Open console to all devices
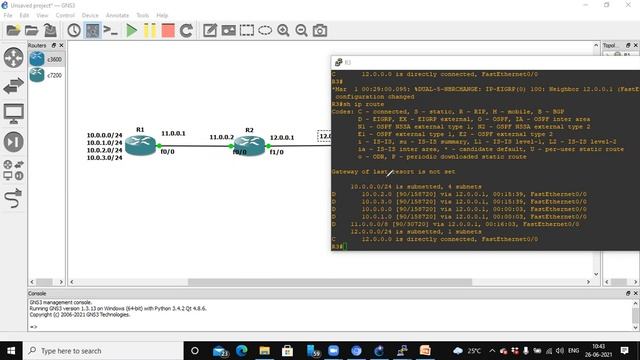Viewport: 640px width, 360px height. pos(111,31)
